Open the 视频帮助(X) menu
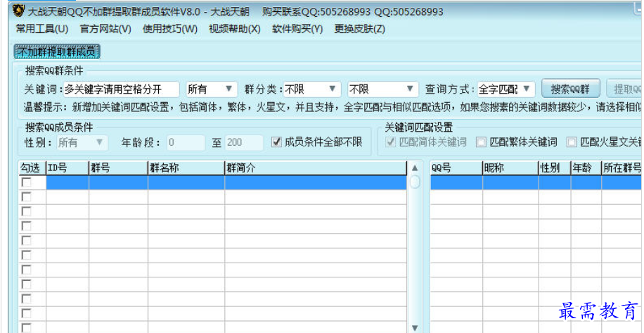The image size is (644, 333). (x=235, y=29)
